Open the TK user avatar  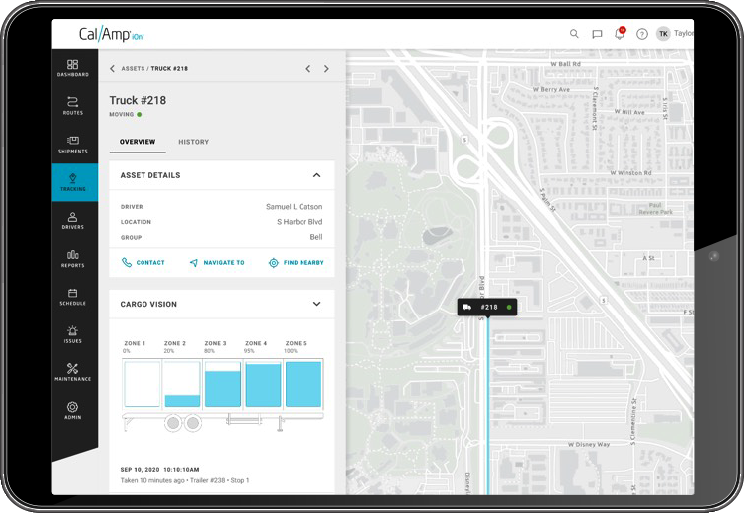coord(663,34)
